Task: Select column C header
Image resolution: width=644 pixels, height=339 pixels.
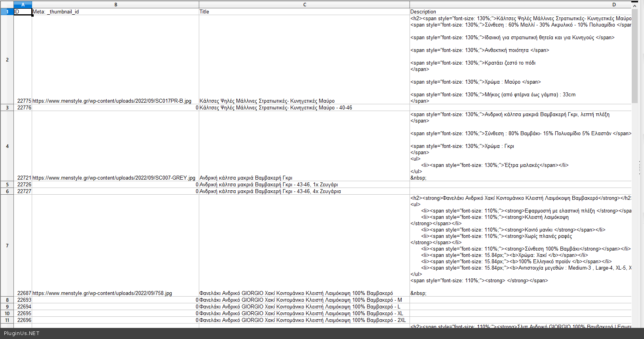Action: click(304, 5)
